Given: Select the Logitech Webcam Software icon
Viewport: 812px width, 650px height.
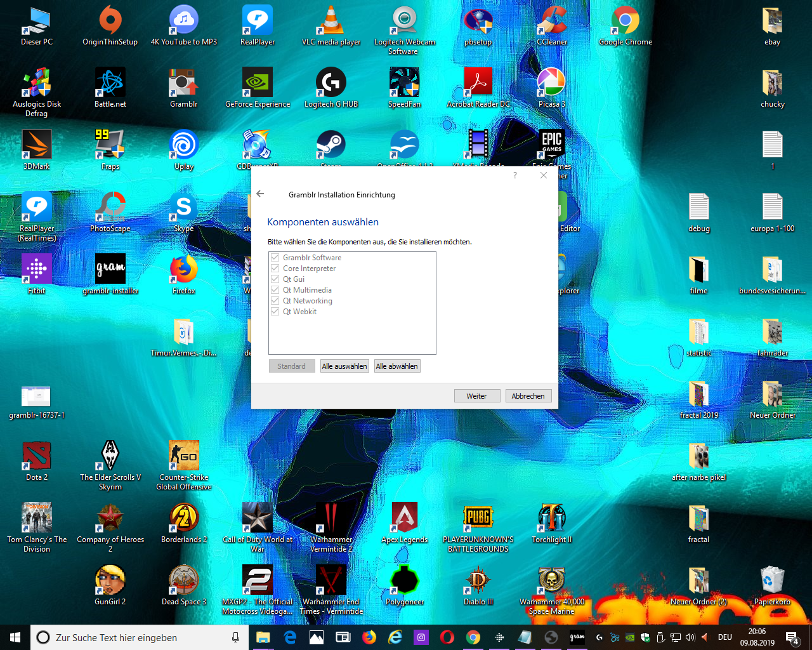Looking at the screenshot, I should (405, 30).
